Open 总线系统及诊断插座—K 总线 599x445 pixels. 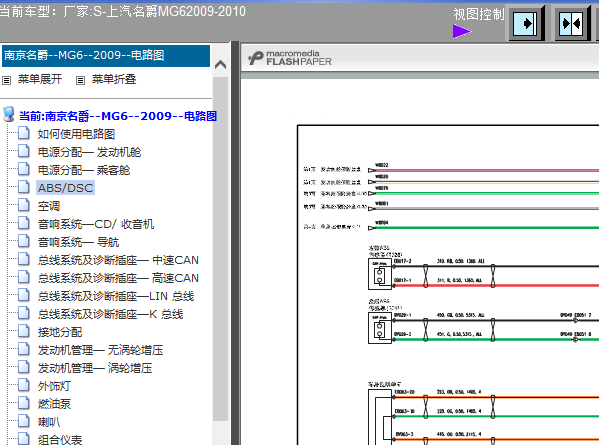[x=110, y=314]
